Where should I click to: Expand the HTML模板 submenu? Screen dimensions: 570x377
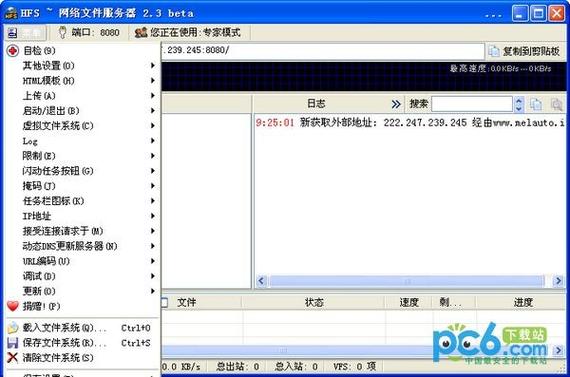coord(83,81)
